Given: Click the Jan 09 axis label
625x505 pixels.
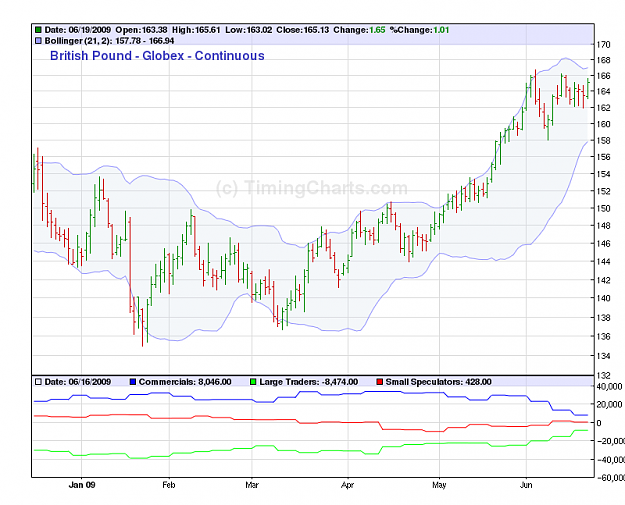Looking at the screenshot, I should (x=82, y=485).
